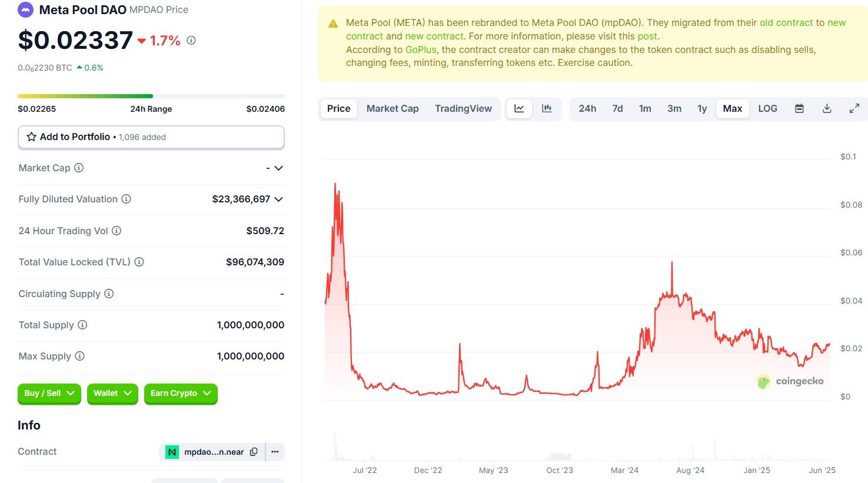Switch to the Market Cap tab
The height and width of the screenshot is (483, 868).
click(x=392, y=108)
